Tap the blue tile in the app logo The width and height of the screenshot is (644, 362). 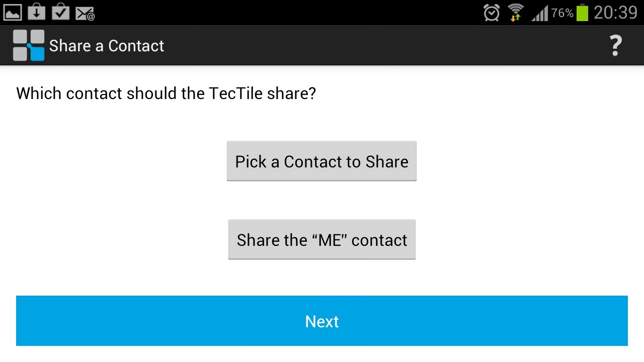tap(37, 53)
